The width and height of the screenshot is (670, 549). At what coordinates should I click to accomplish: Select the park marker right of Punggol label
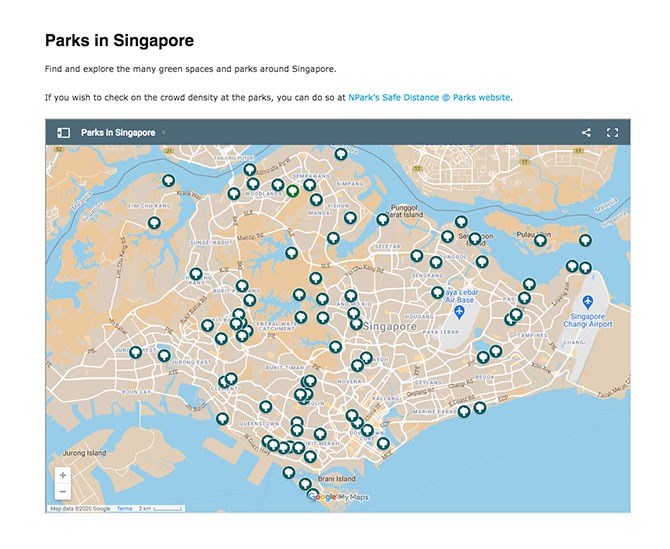(x=482, y=261)
